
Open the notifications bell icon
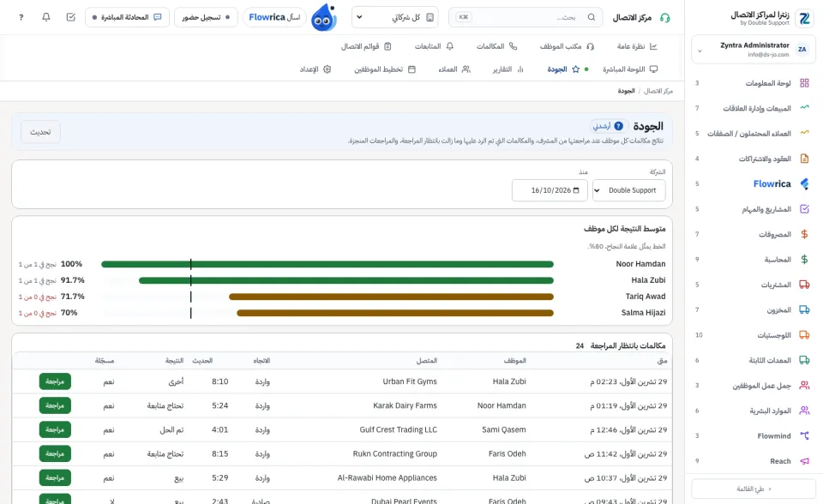pyautogui.click(x=46, y=17)
